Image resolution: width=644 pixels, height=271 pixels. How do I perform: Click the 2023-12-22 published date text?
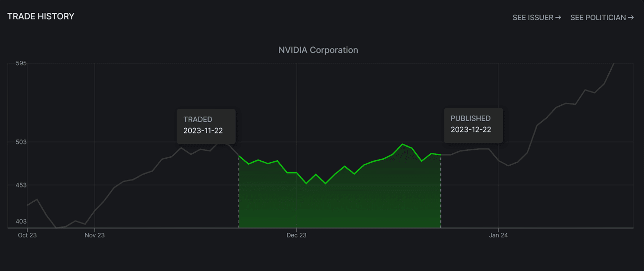pyautogui.click(x=471, y=129)
